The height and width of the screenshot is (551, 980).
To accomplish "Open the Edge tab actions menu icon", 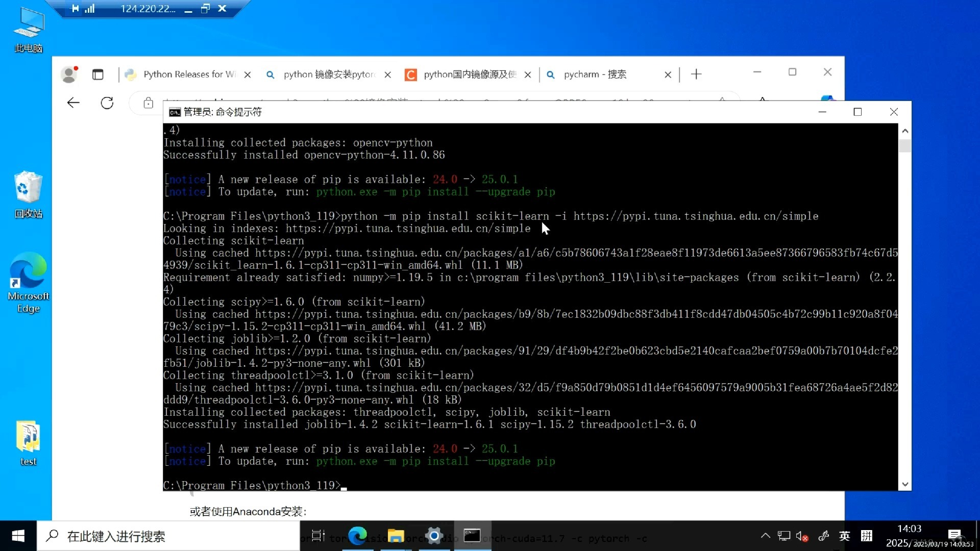I will tap(97, 74).
